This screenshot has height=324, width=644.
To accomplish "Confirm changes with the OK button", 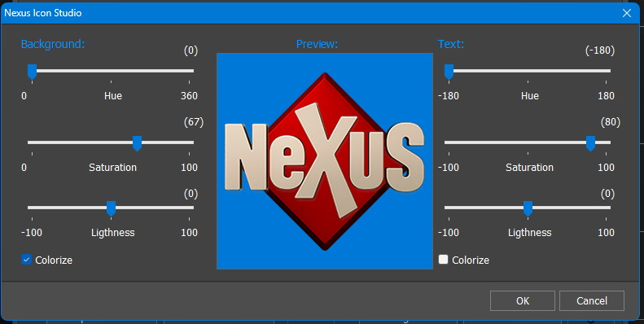I will [x=523, y=301].
